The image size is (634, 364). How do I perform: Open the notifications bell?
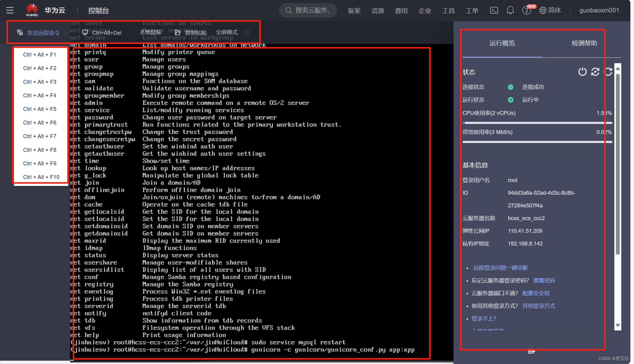click(510, 10)
